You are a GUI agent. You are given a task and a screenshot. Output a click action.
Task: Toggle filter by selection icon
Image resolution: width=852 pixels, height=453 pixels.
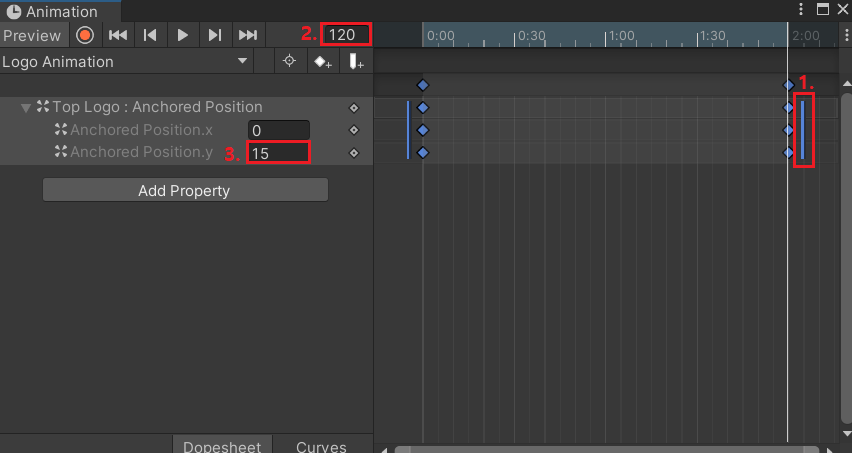point(289,61)
